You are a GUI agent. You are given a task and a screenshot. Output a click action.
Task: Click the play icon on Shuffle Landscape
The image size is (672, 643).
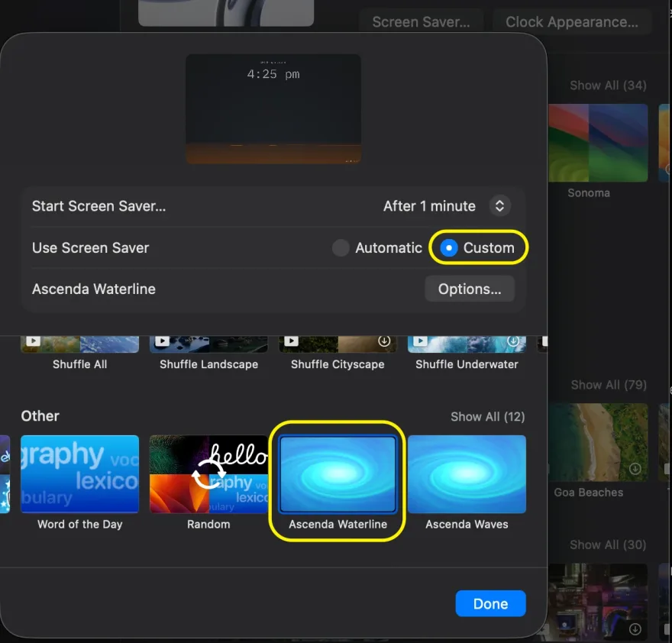pyautogui.click(x=162, y=341)
